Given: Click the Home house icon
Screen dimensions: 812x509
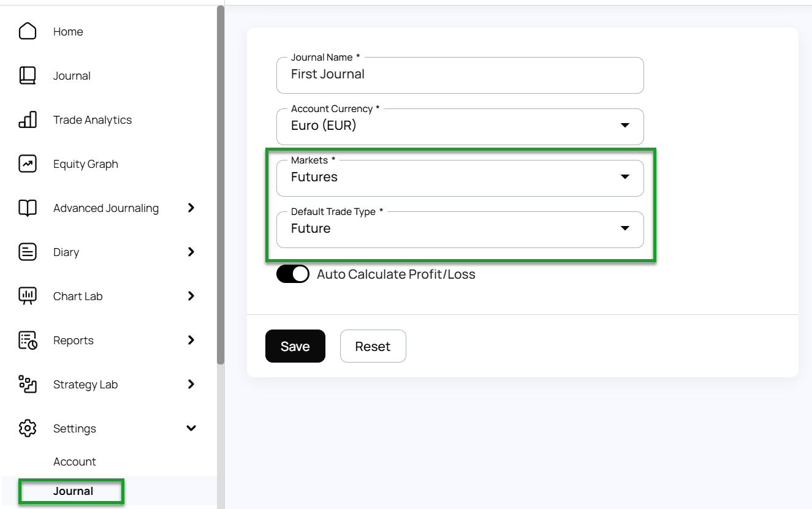Looking at the screenshot, I should [x=28, y=31].
